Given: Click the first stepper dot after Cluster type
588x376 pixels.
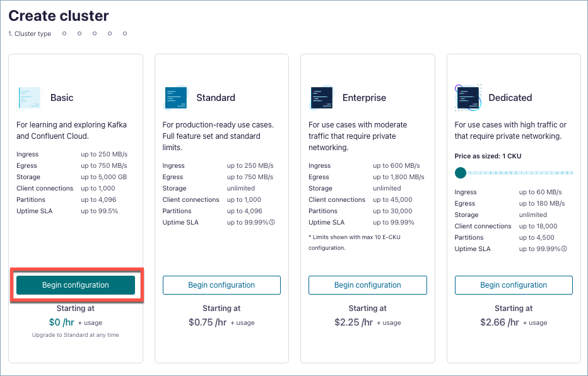Looking at the screenshot, I should coord(64,34).
